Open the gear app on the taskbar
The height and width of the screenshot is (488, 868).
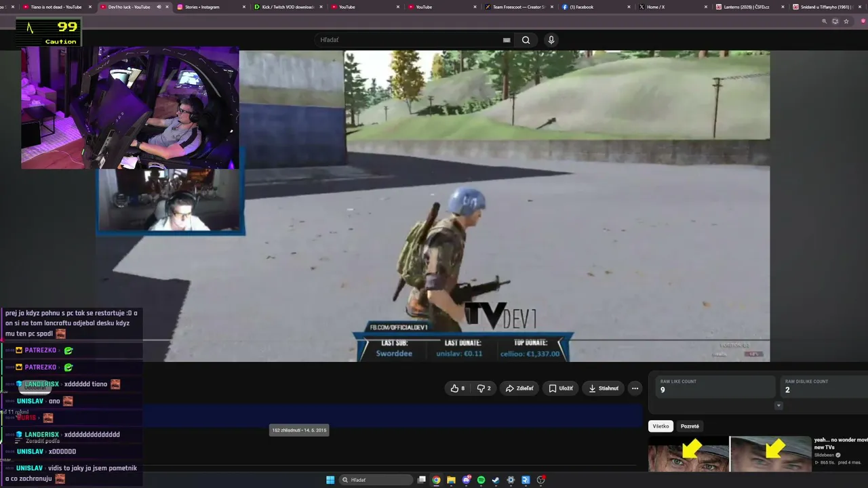[x=511, y=480]
